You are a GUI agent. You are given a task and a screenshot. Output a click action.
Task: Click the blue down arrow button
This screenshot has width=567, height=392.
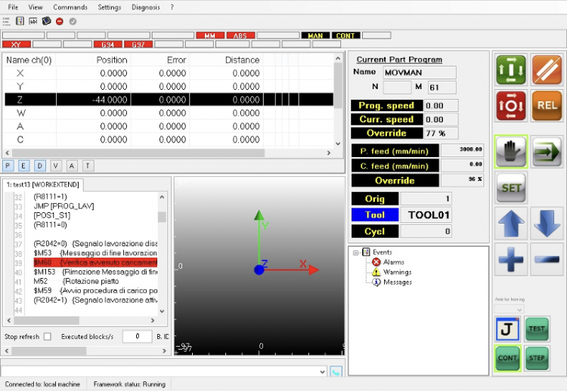[x=547, y=224]
